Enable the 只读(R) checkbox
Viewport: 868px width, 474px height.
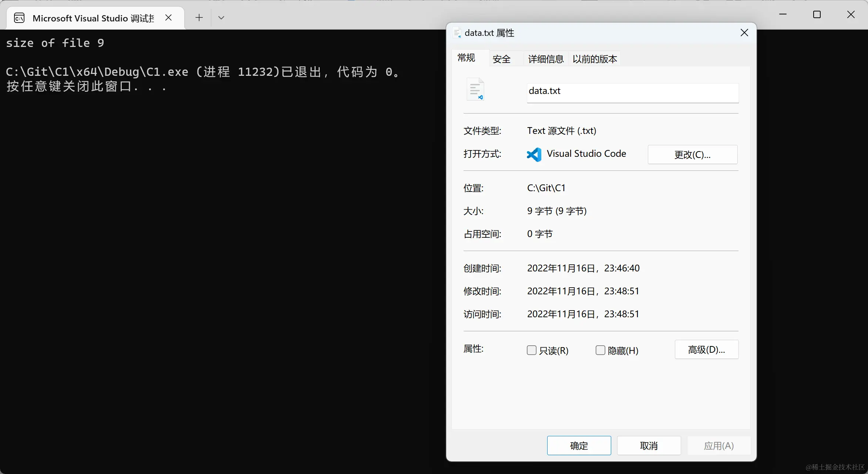(x=532, y=350)
